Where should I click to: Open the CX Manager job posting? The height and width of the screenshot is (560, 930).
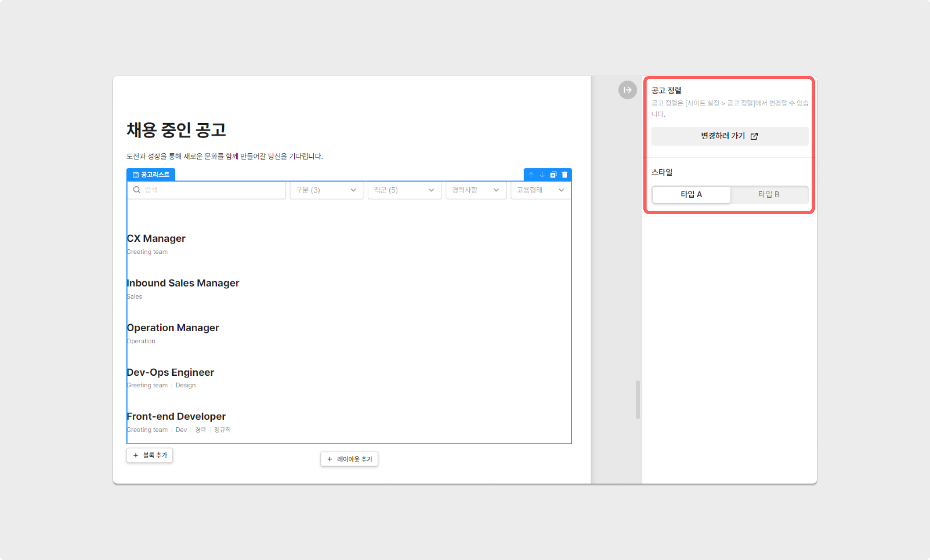click(x=156, y=239)
